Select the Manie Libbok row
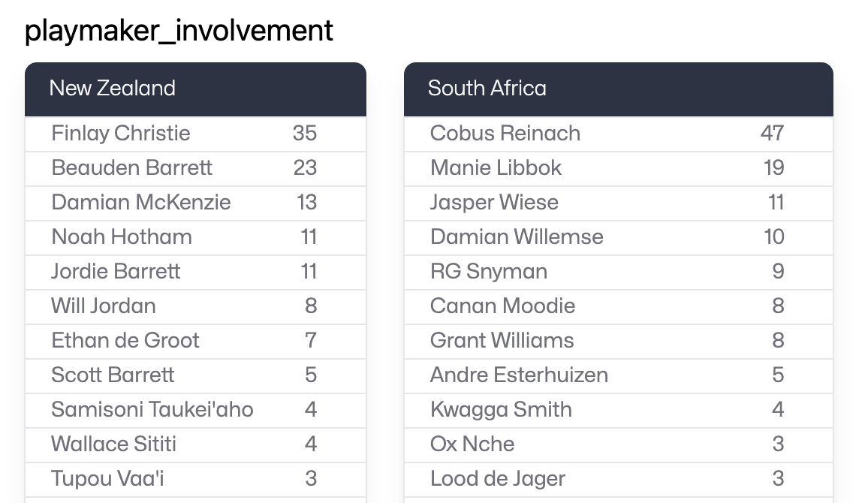The image size is (868, 503). pos(619,169)
